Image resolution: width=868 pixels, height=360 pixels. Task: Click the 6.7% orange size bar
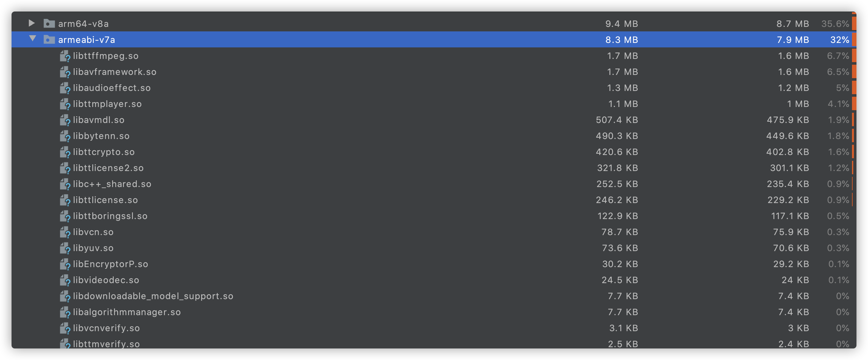(x=854, y=56)
